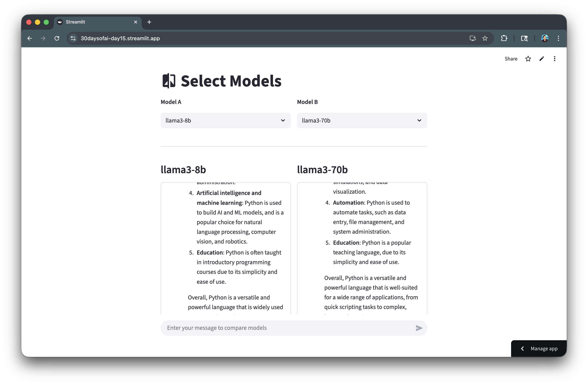Click the send message arrow icon
The image size is (588, 385).
pos(419,328)
